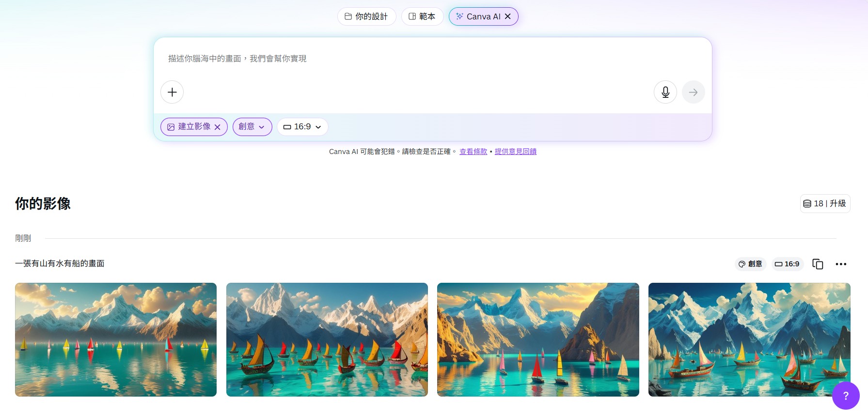Click the 你的影像 heading
This screenshot has height=414, width=868.
pyautogui.click(x=43, y=203)
